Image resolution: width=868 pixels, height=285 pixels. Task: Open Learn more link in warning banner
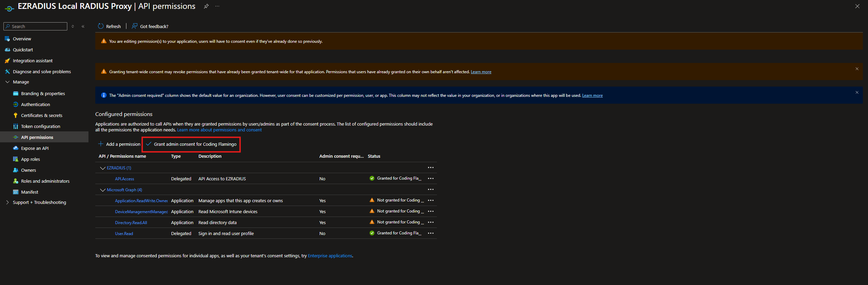tap(481, 72)
